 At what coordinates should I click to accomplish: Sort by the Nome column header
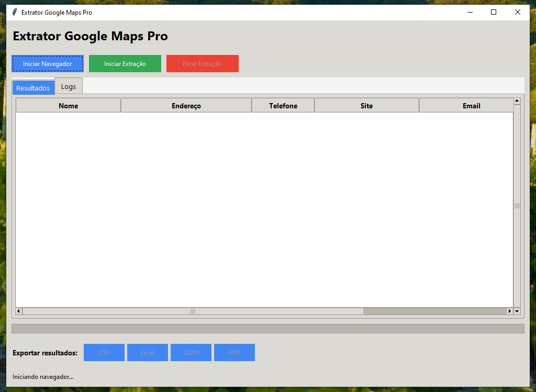click(69, 106)
